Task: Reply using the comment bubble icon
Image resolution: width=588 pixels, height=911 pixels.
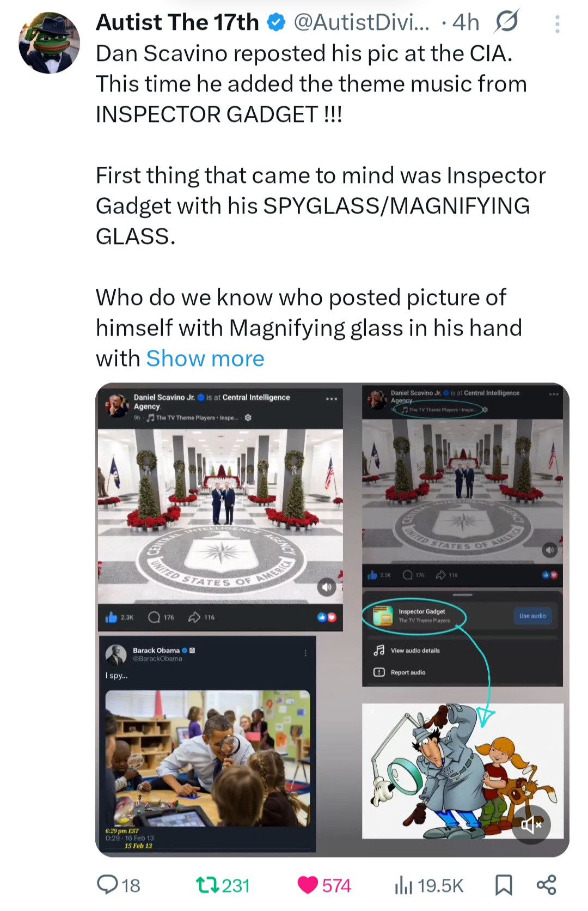Action: click(x=107, y=884)
